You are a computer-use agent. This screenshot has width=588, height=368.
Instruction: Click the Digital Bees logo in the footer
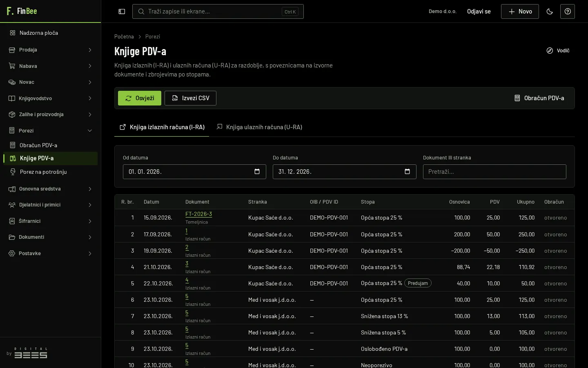pyautogui.click(x=31, y=353)
